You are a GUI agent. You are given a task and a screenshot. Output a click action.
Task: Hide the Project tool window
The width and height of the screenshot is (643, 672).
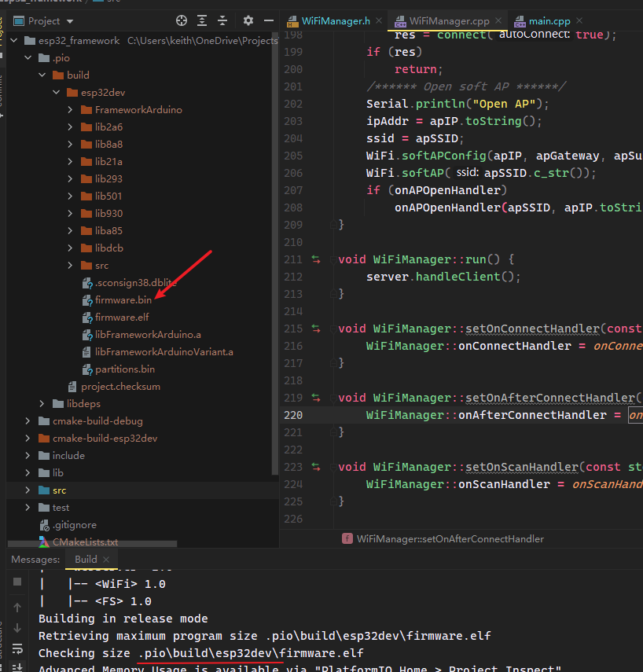point(269,20)
